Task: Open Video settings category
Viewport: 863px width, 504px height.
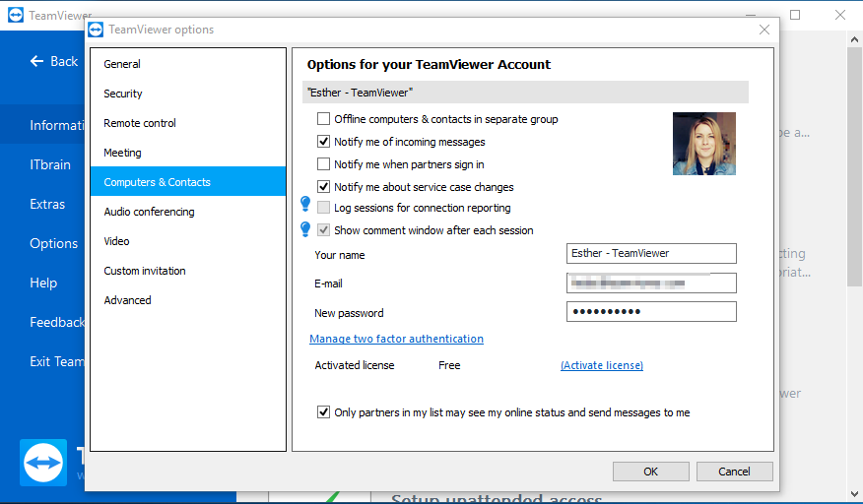Action: click(x=188, y=241)
